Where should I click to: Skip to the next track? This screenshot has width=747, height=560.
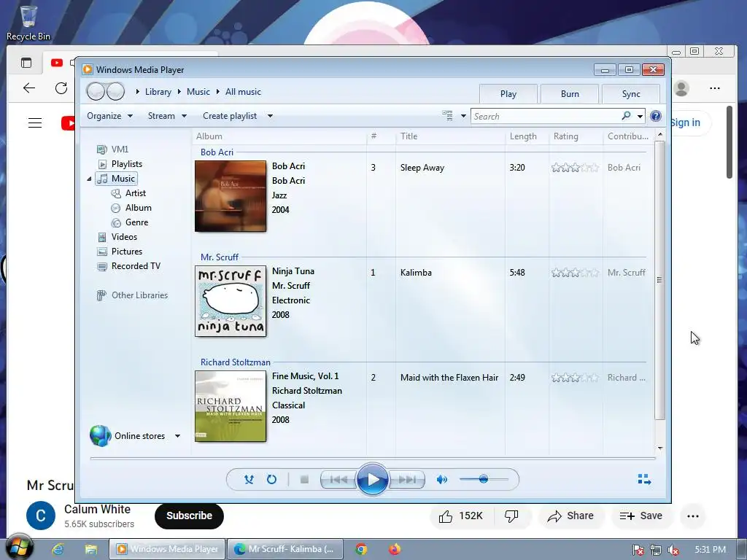[407, 480]
